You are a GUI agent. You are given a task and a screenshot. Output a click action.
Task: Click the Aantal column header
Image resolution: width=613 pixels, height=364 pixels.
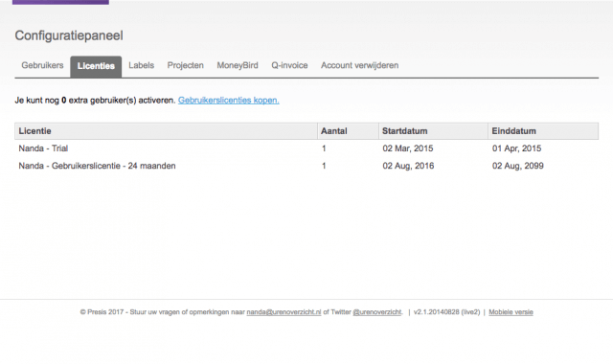tap(348, 131)
